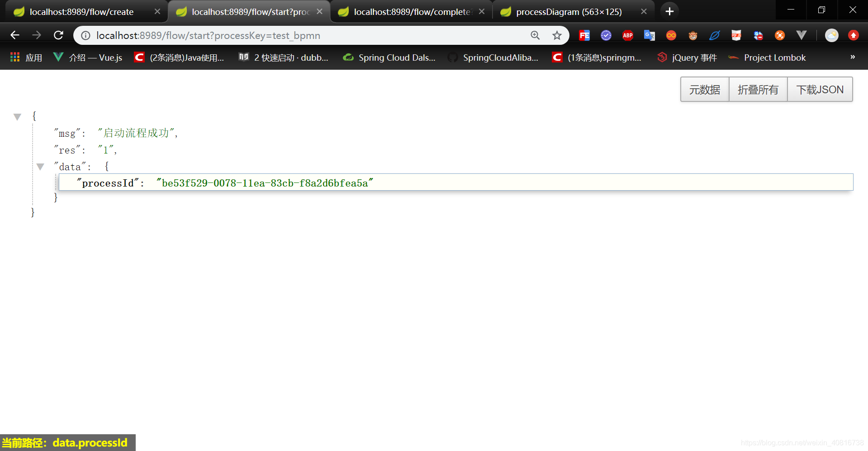Open the Tampermonkey monkey extension
868x451 pixels.
[693, 35]
